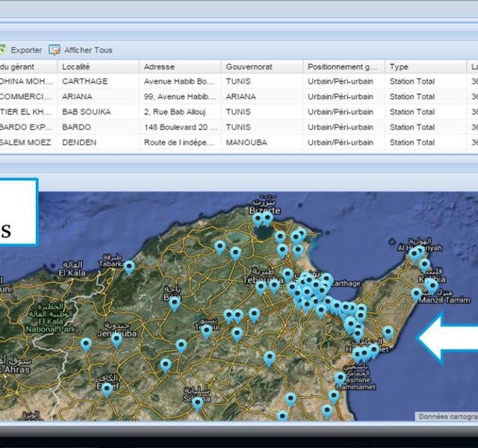478x448 pixels.
Task: Click the marker at Béja
Action: (x=174, y=302)
